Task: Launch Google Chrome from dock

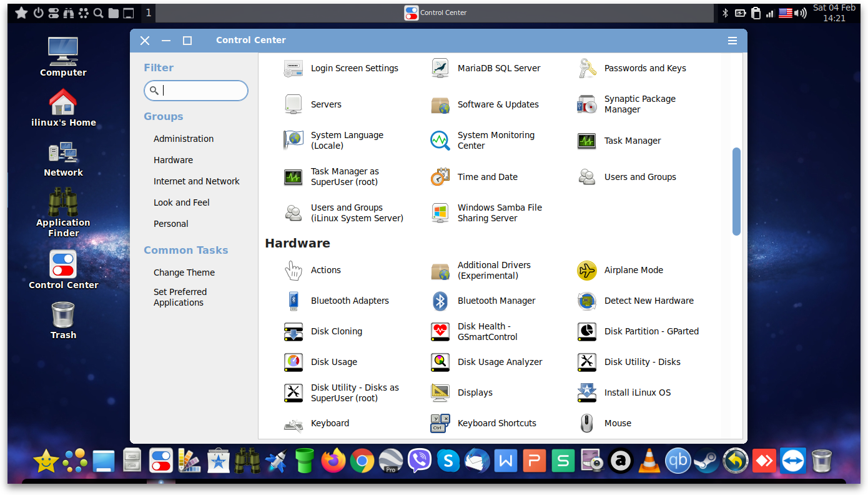Action: pyautogui.click(x=362, y=461)
